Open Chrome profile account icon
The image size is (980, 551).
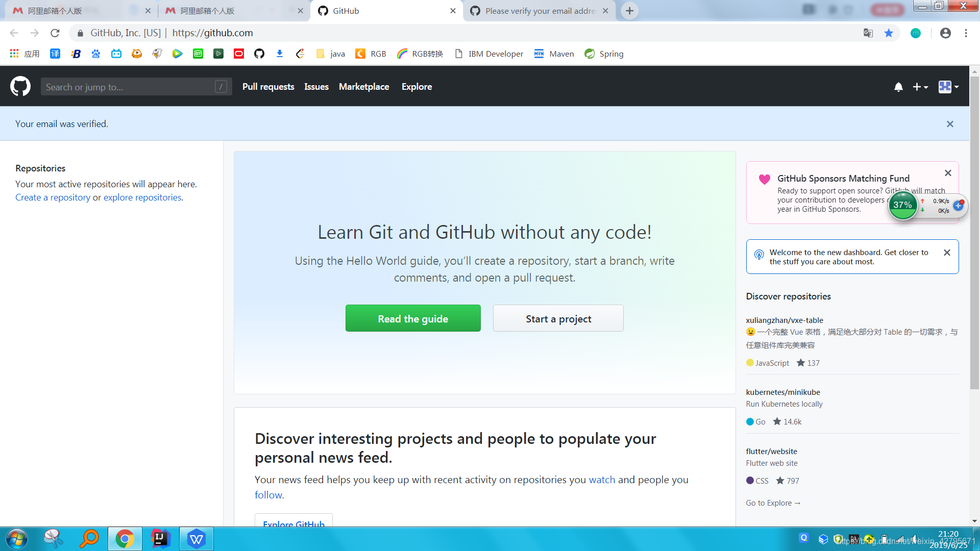click(945, 33)
